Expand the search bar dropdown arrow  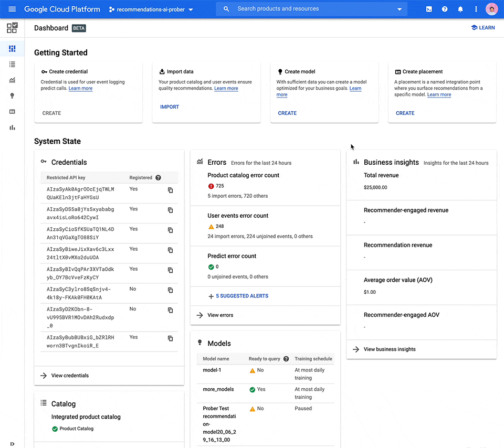[400, 9]
